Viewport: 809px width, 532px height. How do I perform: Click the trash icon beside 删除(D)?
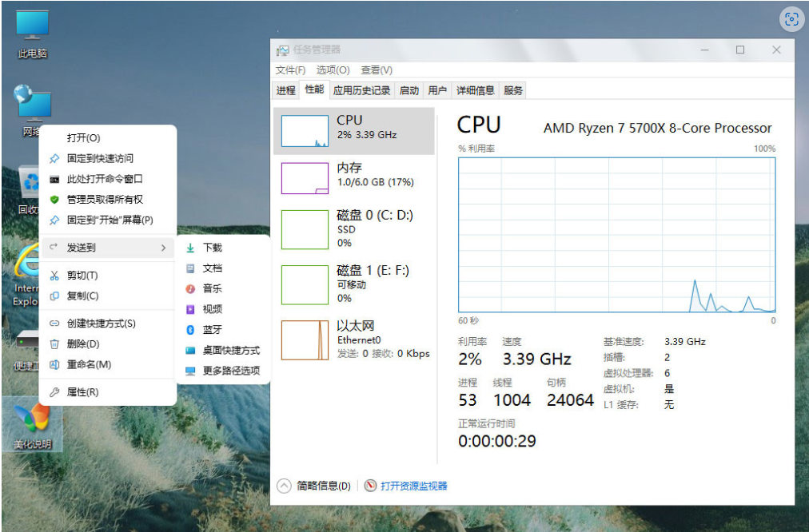click(x=54, y=343)
